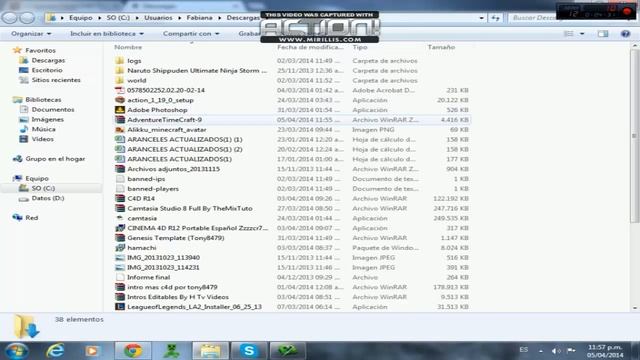Click the volume speaker tray icon
The width and height of the screenshot is (640, 360).
(556, 351)
